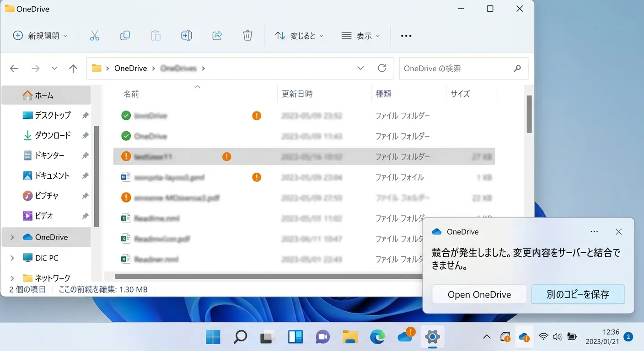Open OneDrive cloud icon in system tray
644x351 pixels.
524,337
